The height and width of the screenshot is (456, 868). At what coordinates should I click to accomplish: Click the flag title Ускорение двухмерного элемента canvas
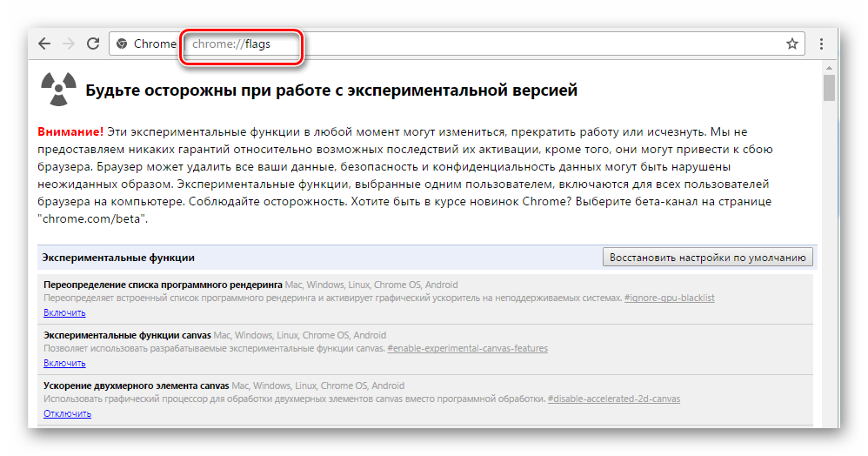pyautogui.click(x=137, y=386)
